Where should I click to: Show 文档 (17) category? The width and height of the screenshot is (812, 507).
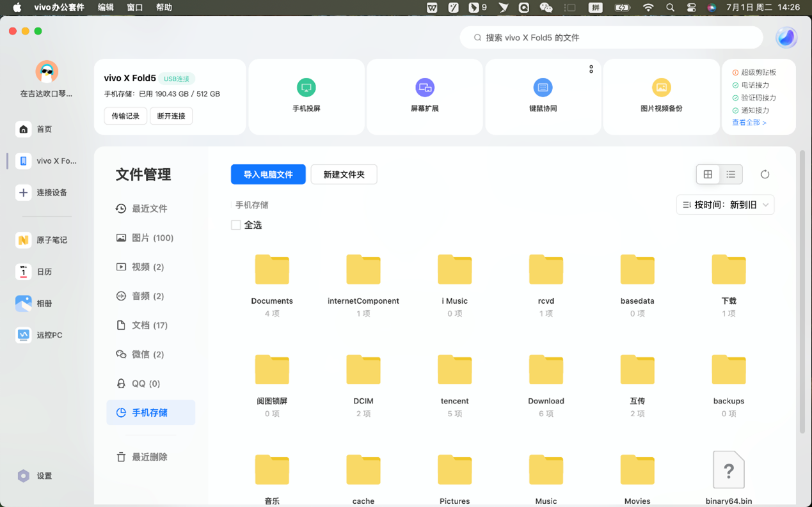[x=150, y=325]
